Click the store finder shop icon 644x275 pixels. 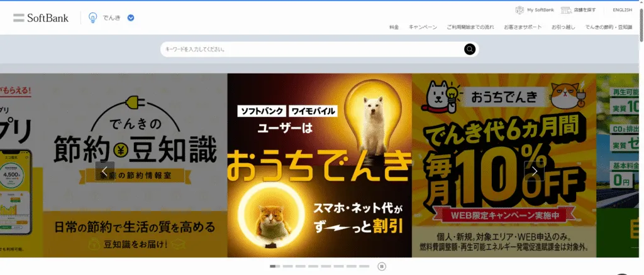(x=567, y=10)
